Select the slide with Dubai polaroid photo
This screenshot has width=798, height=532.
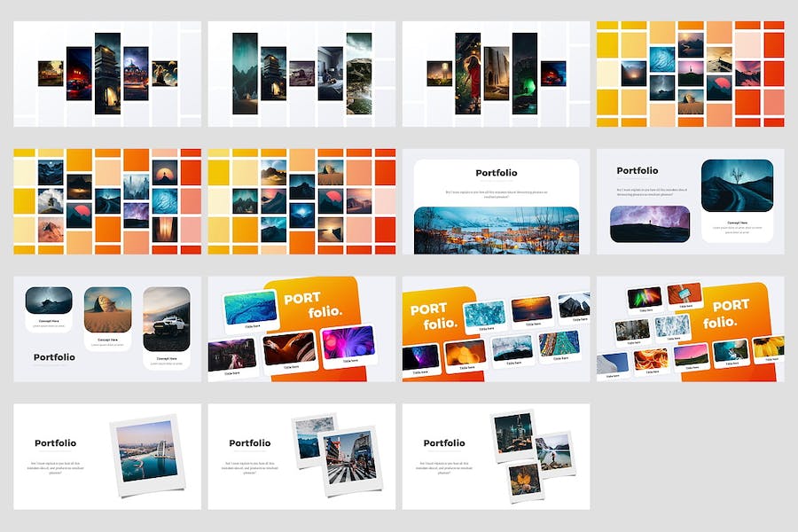pyautogui.click(x=107, y=457)
